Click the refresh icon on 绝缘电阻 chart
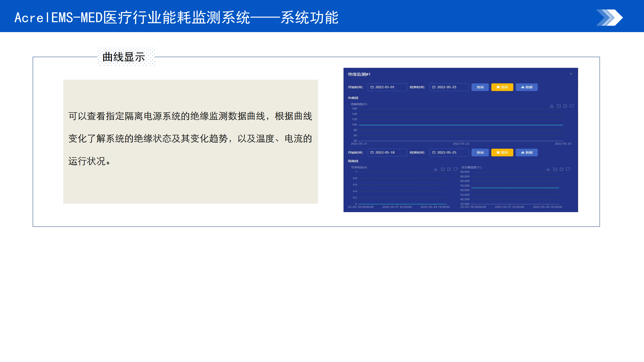The height and width of the screenshot is (362, 644). (x=572, y=106)
